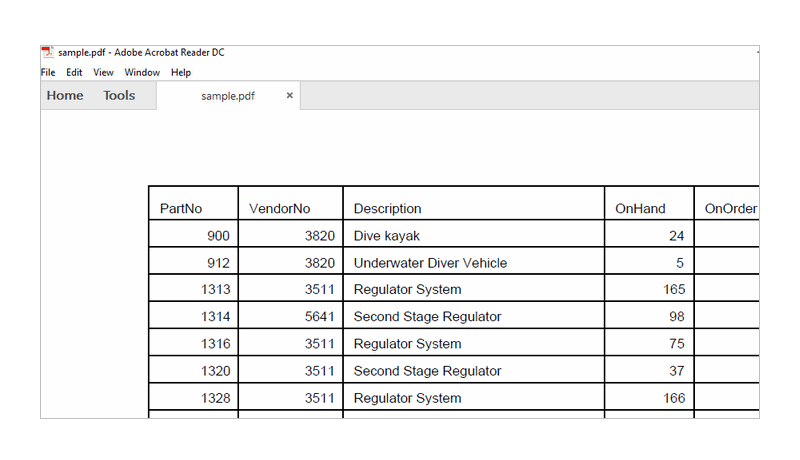Click the PartNo column header
Viewport: 800px width, 460px height.
click(x=181, y=209)
